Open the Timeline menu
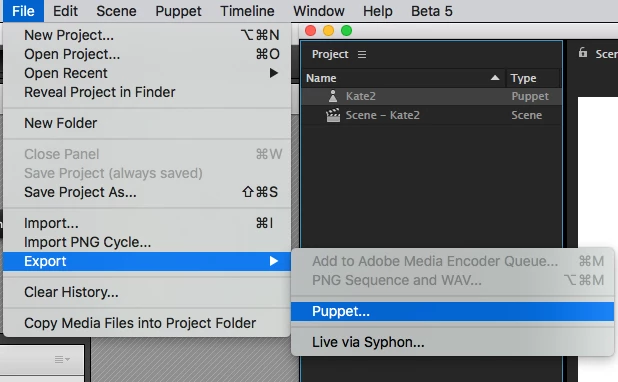 click(247, 11)
